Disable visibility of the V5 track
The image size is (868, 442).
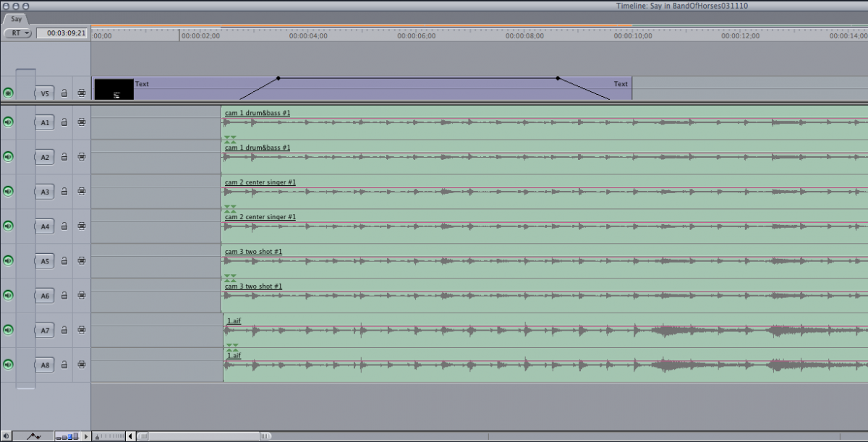(x=8, y=93)
